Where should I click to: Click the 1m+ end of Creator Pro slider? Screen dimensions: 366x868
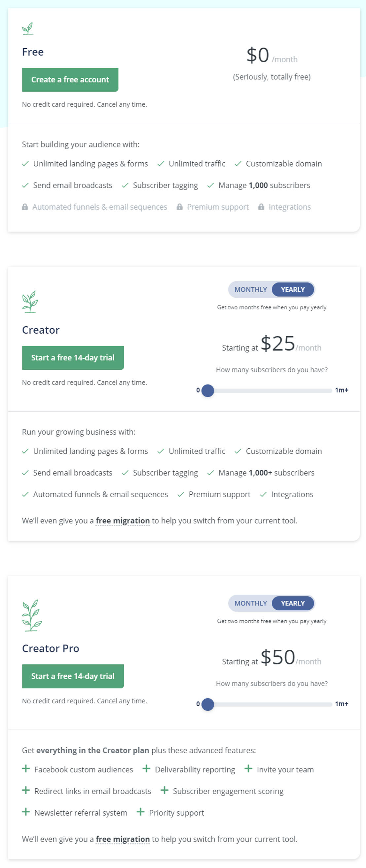[x=342, y=704]
